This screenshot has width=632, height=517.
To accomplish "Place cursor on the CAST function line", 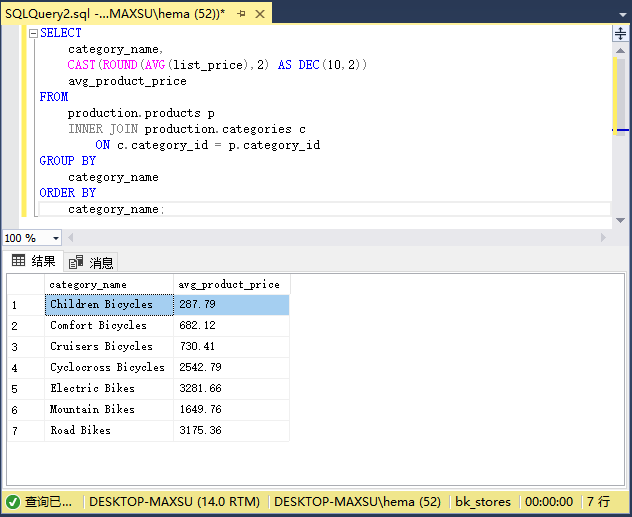I will point(217,65).
